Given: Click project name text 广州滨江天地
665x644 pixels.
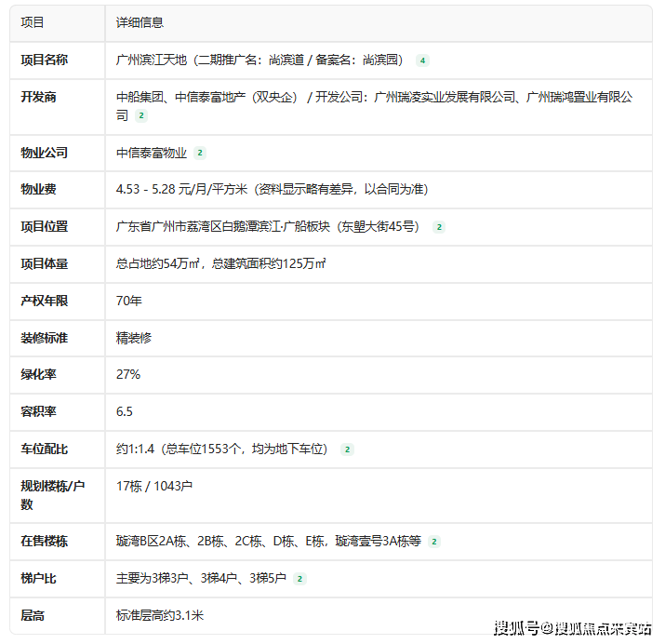Looking at the screenshot, I should pos(152,60).
